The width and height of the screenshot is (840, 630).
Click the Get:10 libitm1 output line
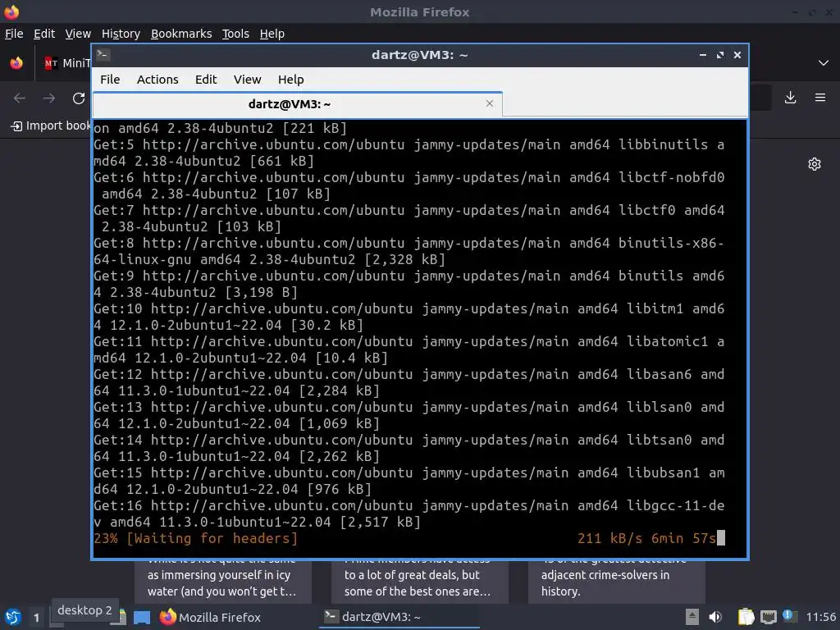point(409,317)
